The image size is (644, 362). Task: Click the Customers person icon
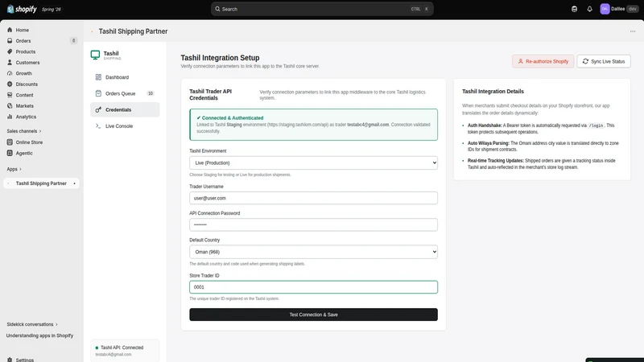[x=10, y=63]
